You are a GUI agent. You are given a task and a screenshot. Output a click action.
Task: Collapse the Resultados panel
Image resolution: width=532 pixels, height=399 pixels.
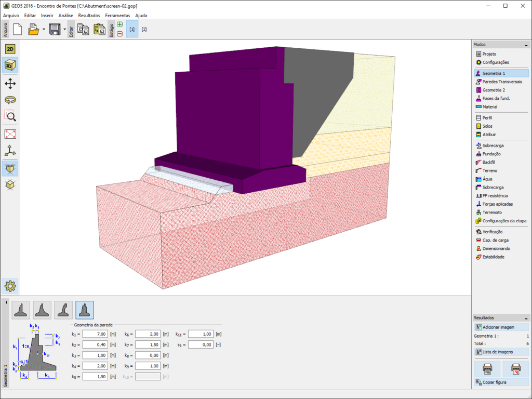526,318
